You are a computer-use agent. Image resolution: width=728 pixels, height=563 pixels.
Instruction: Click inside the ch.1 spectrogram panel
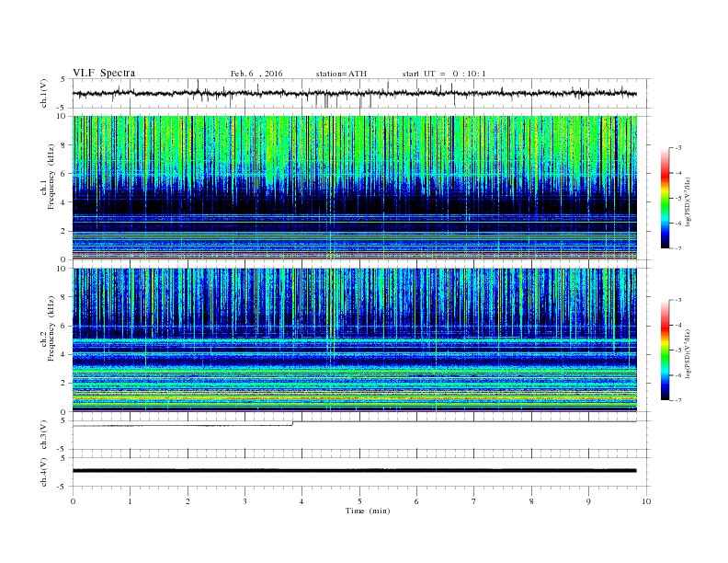click(355, 188)
